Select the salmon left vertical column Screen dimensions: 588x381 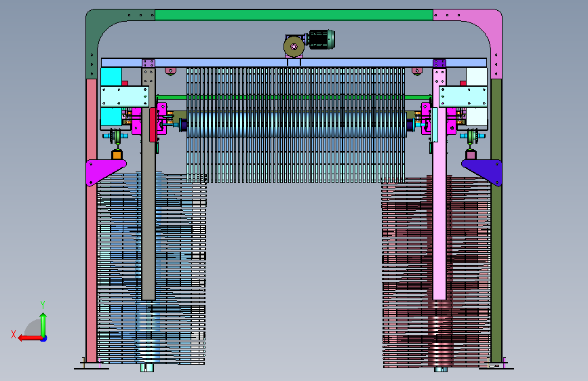pos(92,220)
